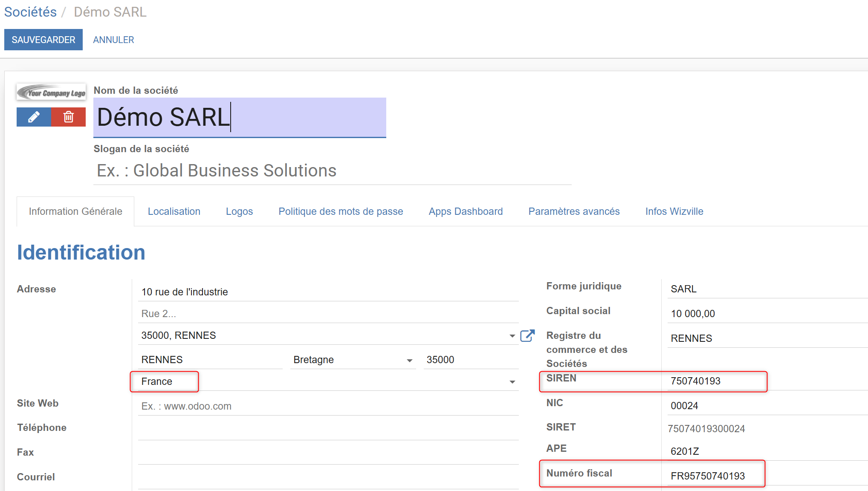Click the Adresse field label

point(36,289)
